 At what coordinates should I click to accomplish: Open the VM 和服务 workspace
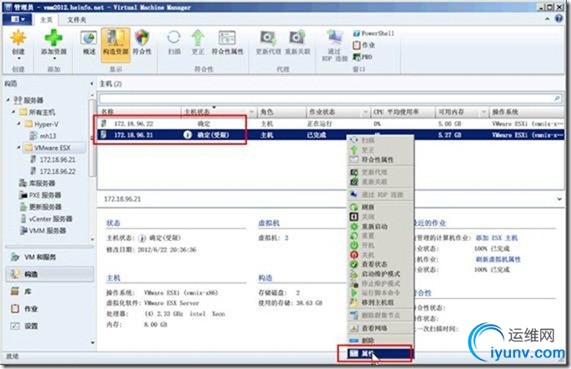(x=49, y=257)
